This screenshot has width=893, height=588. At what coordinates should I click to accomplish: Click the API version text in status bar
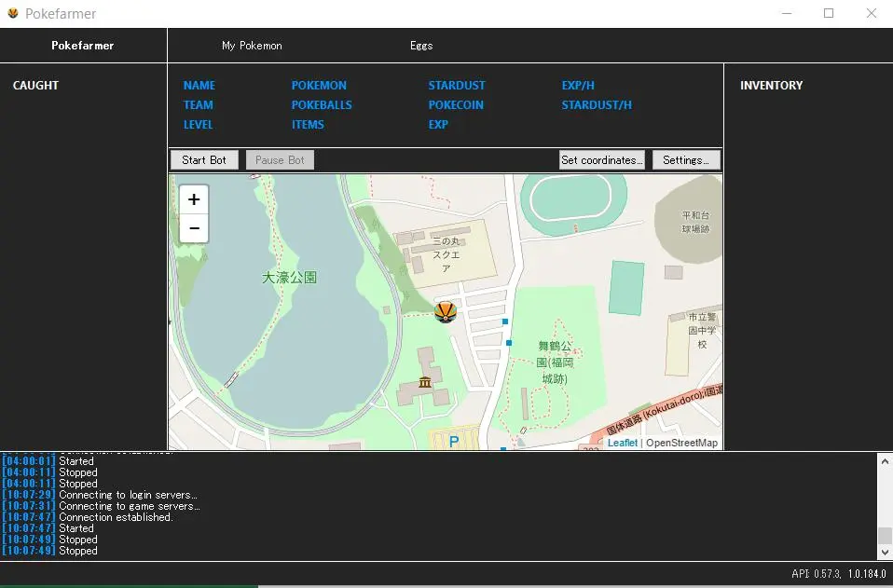point(839,574)
